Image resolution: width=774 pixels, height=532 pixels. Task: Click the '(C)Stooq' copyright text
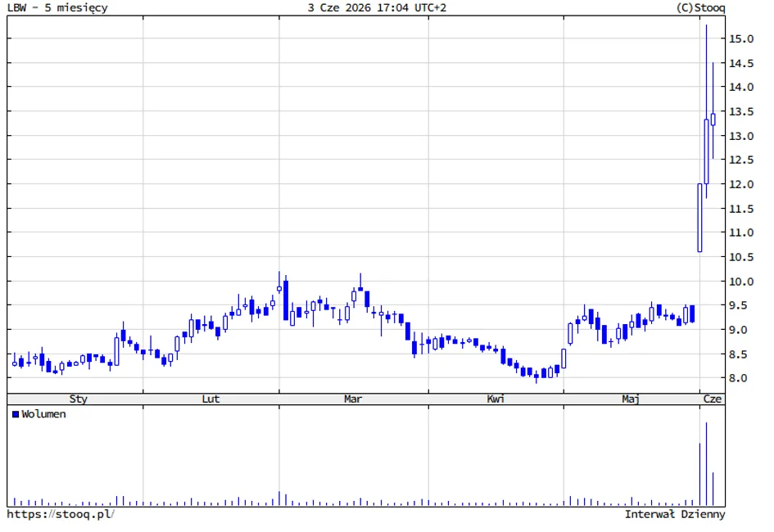pyautogui.click(x=700, y=8)
